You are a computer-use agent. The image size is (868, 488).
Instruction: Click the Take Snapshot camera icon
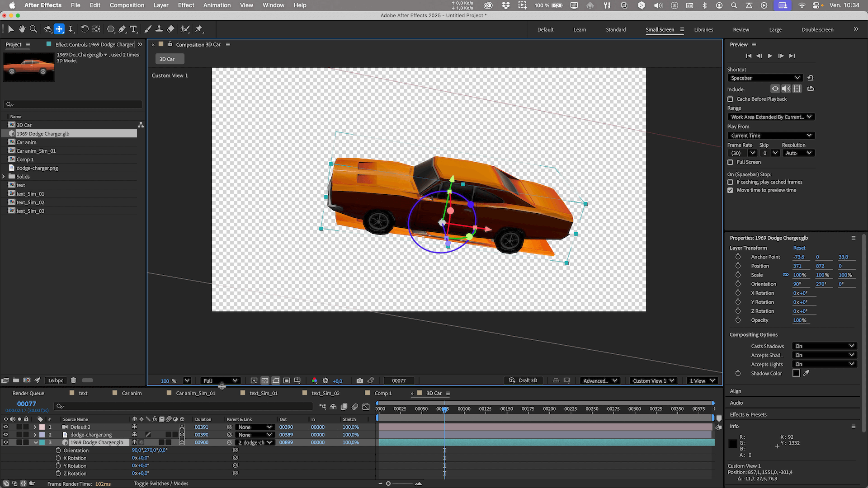point(359,381)
